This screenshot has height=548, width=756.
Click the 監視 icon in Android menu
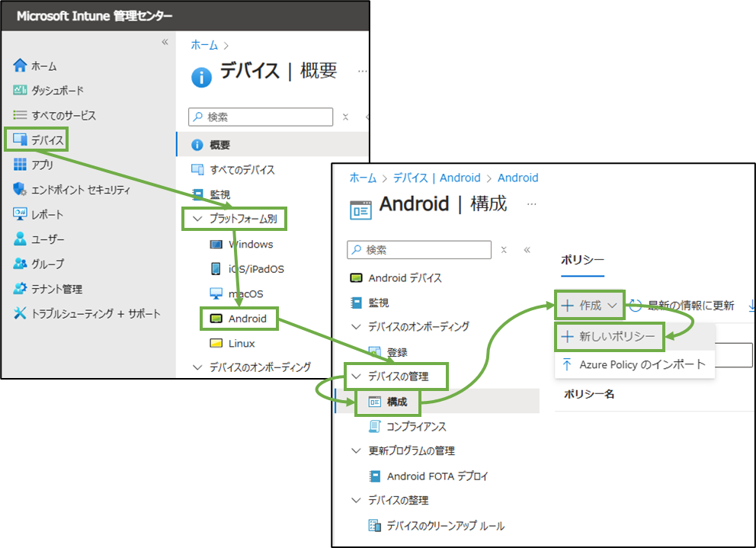(356, 303)
